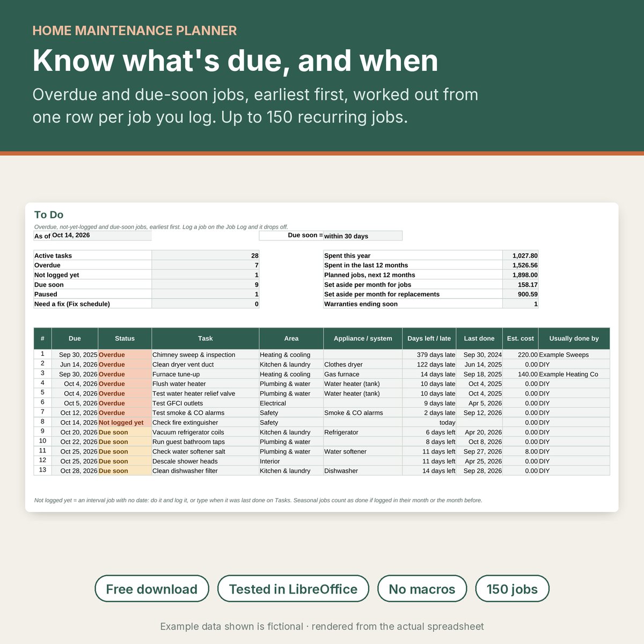This screenshot has width=644, height=644.
Task: Select the Warranties ending soon label
Action: (x=413, y=304)
